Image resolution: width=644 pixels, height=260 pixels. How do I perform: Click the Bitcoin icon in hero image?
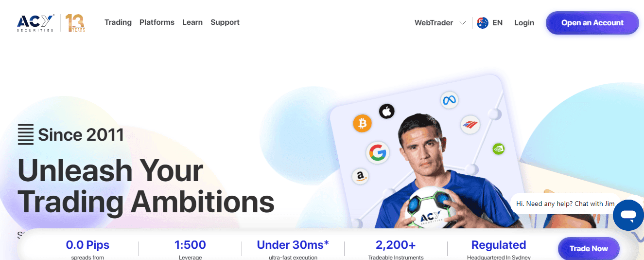[x=362, y=125]
